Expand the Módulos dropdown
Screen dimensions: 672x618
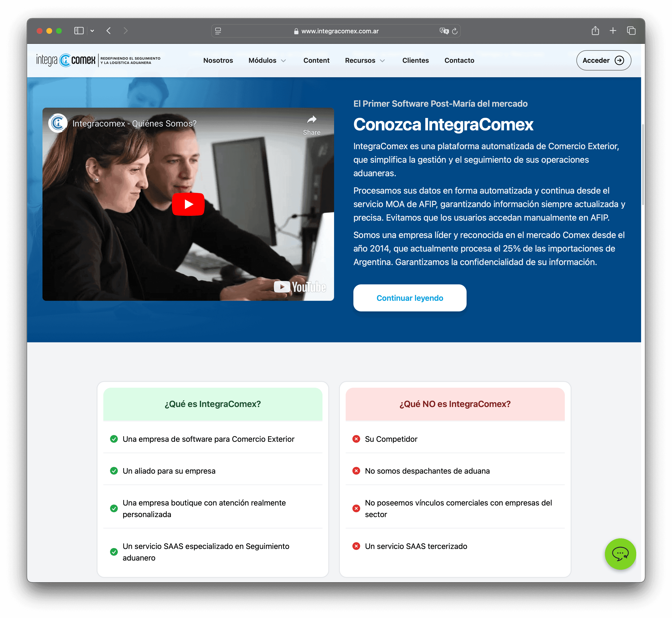(x=267, y=61)
